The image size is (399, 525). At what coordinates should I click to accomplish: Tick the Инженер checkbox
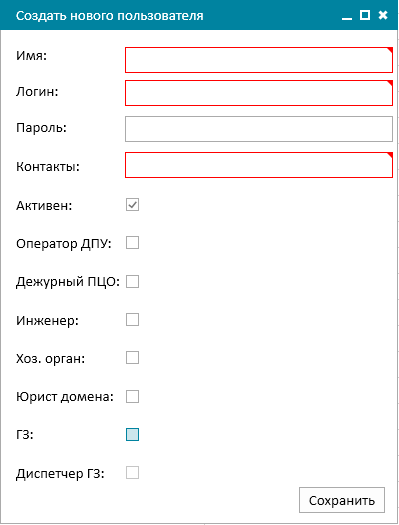pyautogui.click(x=133, y=320)
